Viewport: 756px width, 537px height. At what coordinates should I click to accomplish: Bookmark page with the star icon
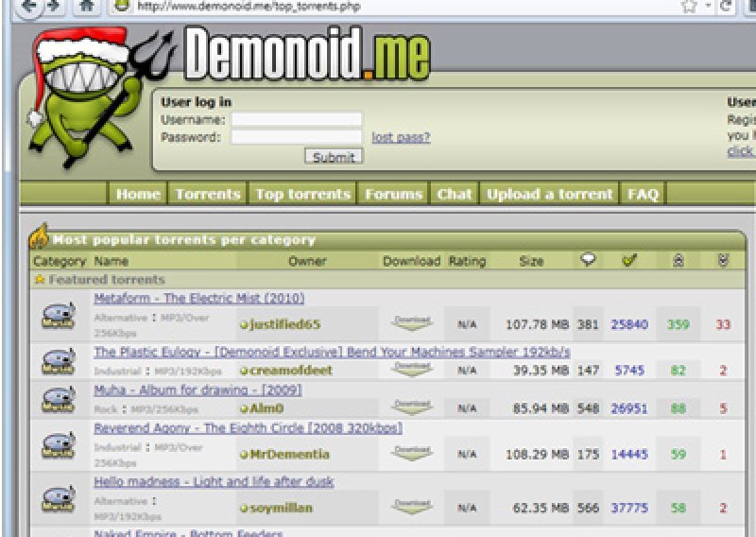(x=690, y=7)
